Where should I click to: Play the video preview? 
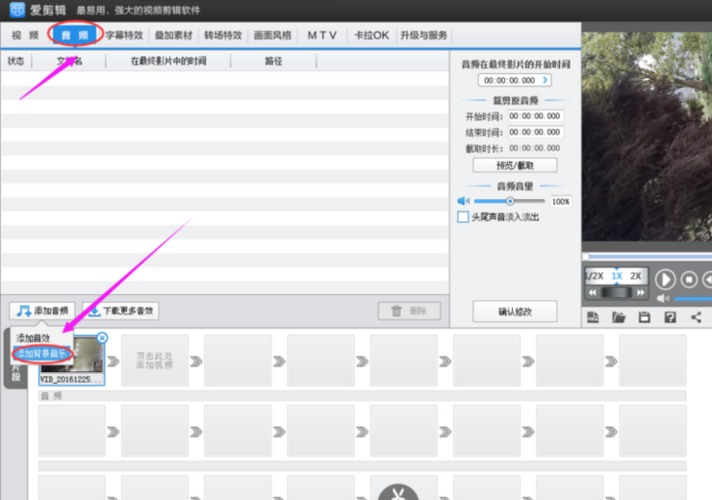[665, 280]
